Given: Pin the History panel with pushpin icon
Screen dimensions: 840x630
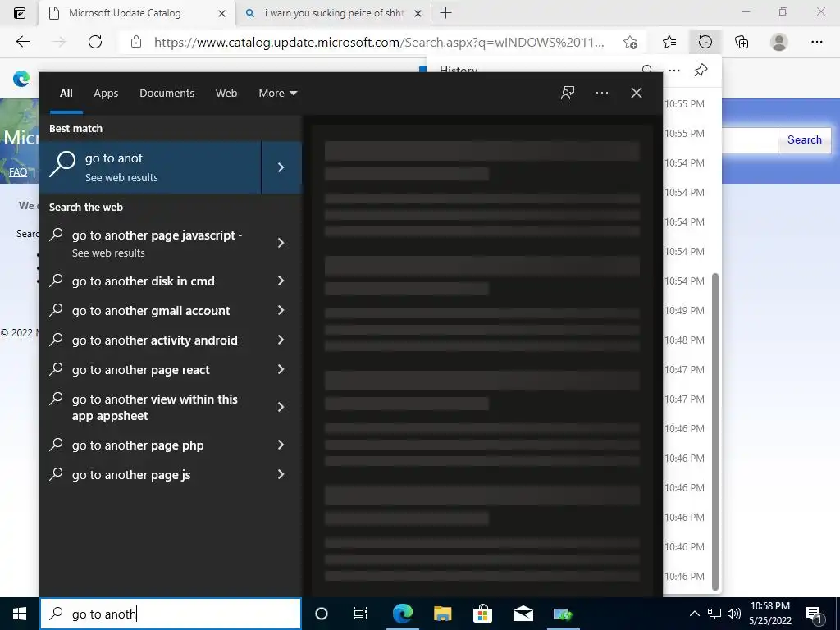Looking at the screenshot, I should pos(701,71).
